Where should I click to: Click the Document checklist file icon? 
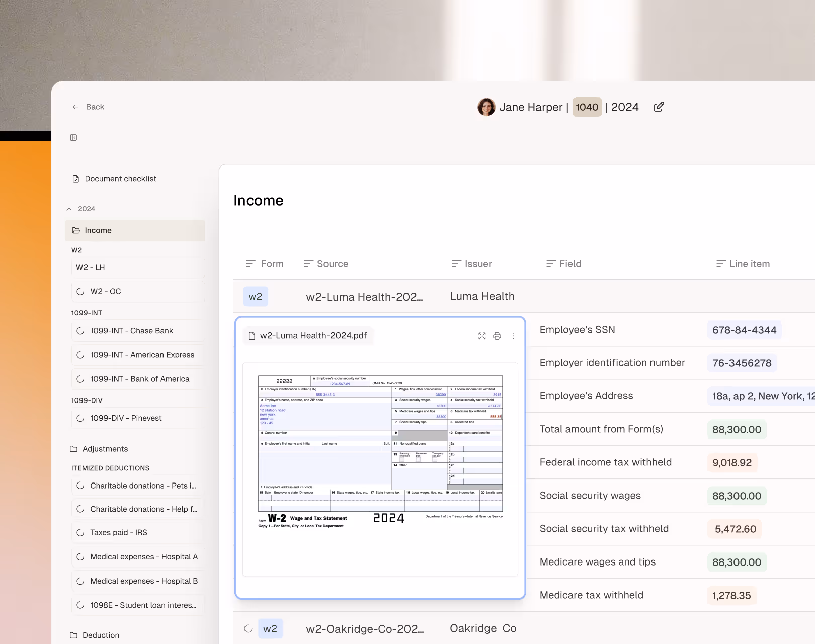(75, 179)
